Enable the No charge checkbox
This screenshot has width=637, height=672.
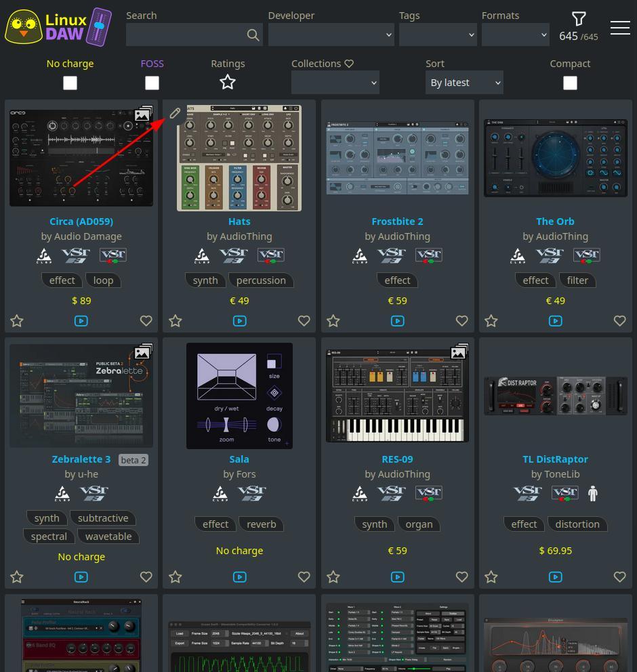click(x=70, y=83)
